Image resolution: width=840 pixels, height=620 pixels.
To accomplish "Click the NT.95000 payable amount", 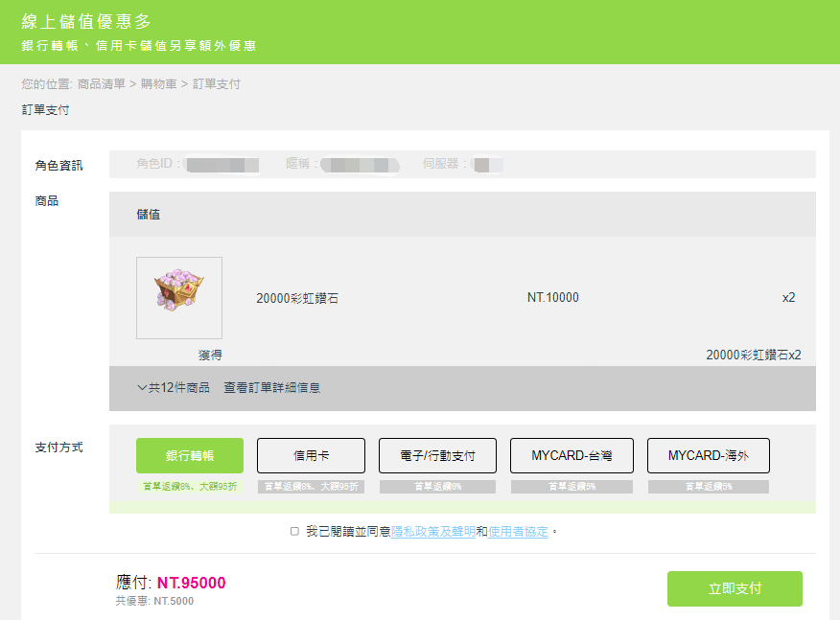I will 191,583.
